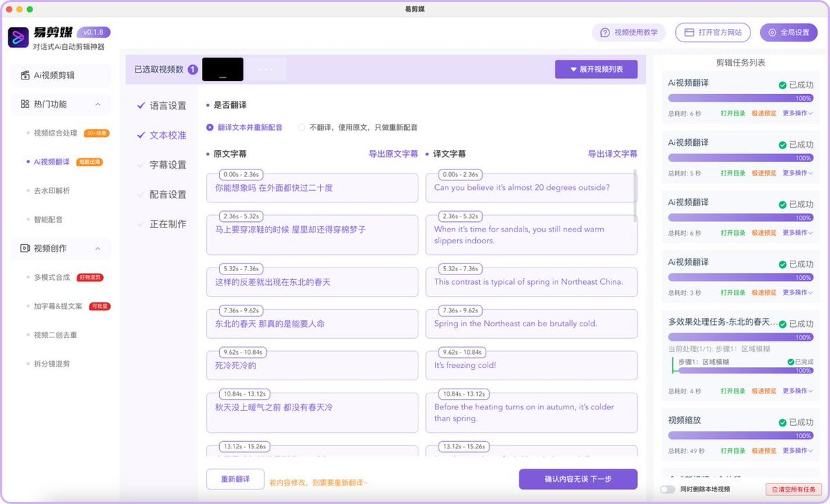Select 不翻译，使用原文 radio option
Screen dimensions: 830x504
(x=302, y=127)
